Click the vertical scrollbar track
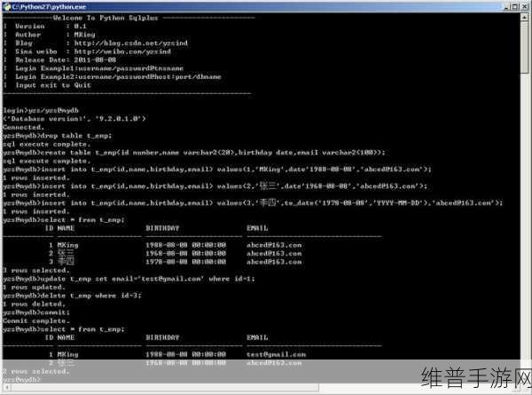532x395 pixels. 524,195
